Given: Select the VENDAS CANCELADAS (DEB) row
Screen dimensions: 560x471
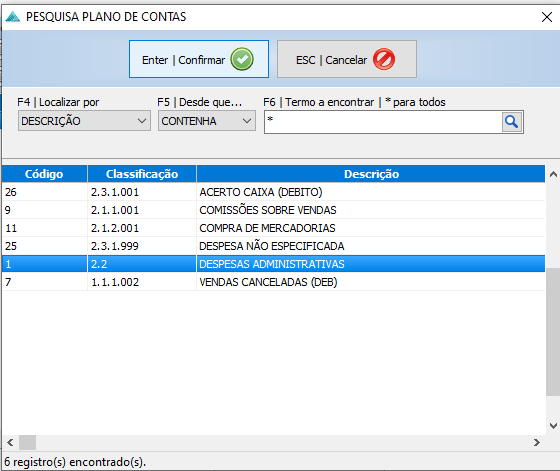Looking at the screenshot, I should (x=274, y=282).
